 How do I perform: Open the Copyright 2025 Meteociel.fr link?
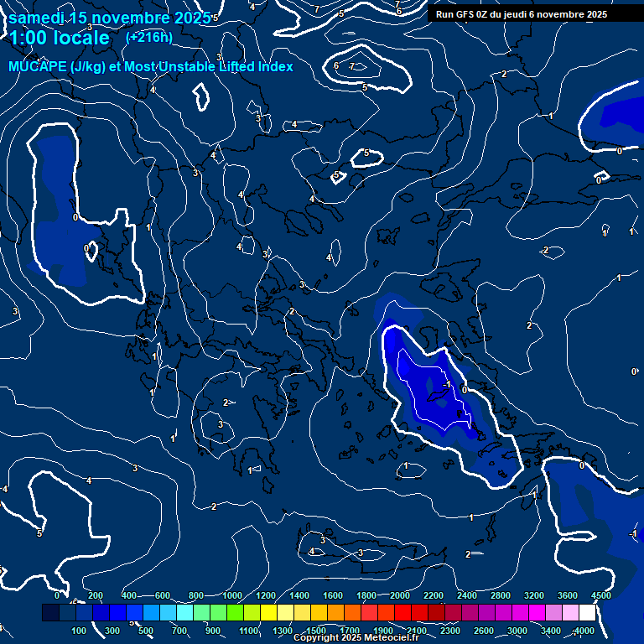pos(356,638)
